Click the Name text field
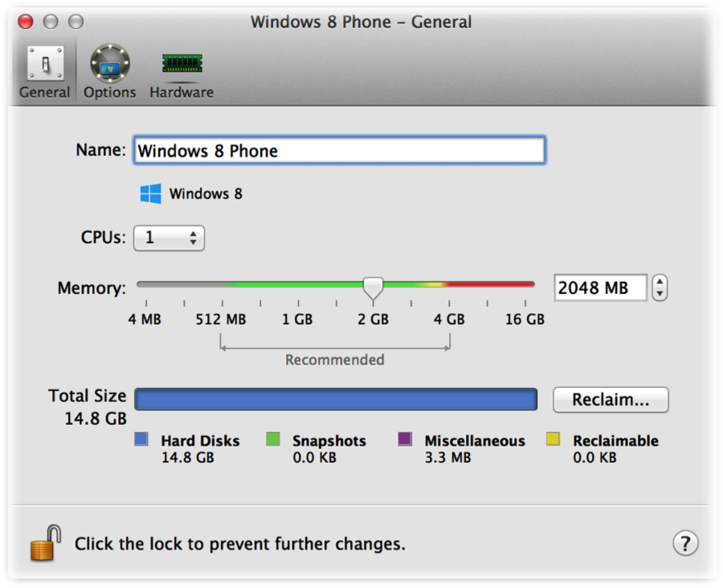Screen dimensions: 723x588 tap(339, 150)
